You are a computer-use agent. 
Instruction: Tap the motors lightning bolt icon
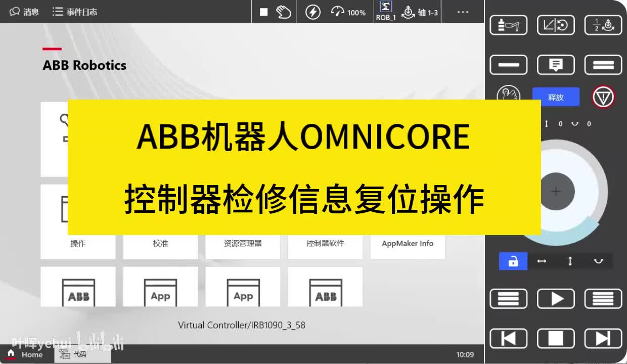pyautogui.click(x=313, y=12)
